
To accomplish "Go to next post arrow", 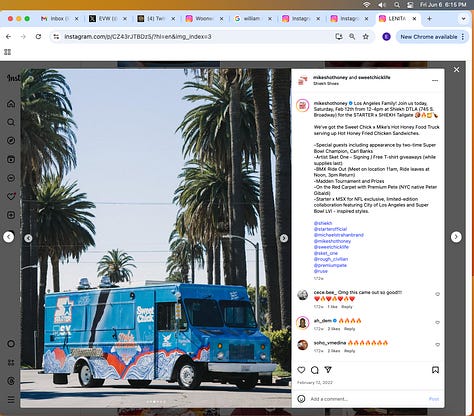I will [x=456, y=237].
